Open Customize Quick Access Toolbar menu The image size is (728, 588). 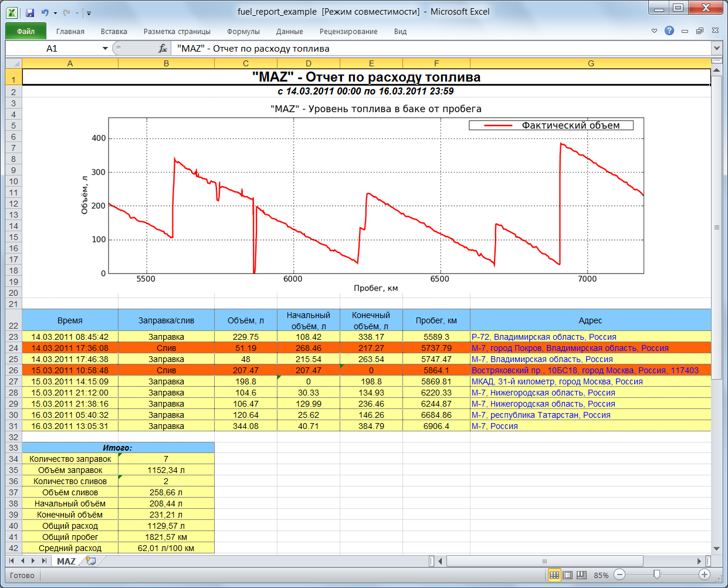[89, 12]
